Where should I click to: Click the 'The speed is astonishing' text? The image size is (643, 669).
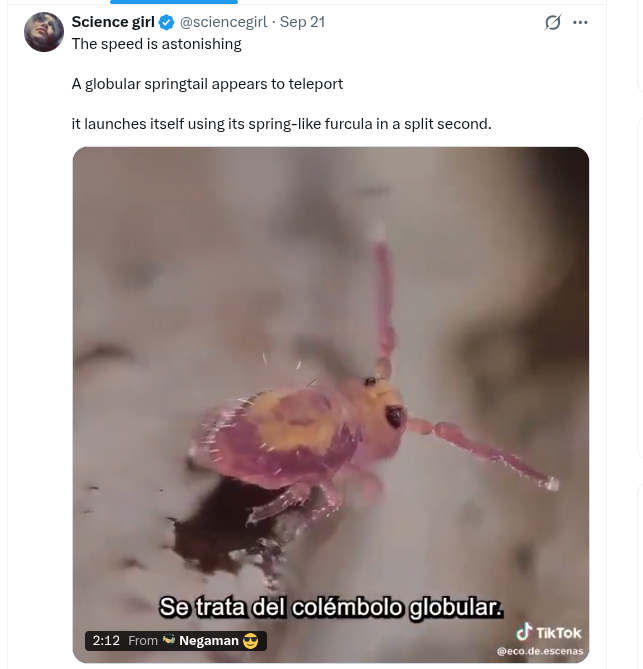(x=156, y=44)
